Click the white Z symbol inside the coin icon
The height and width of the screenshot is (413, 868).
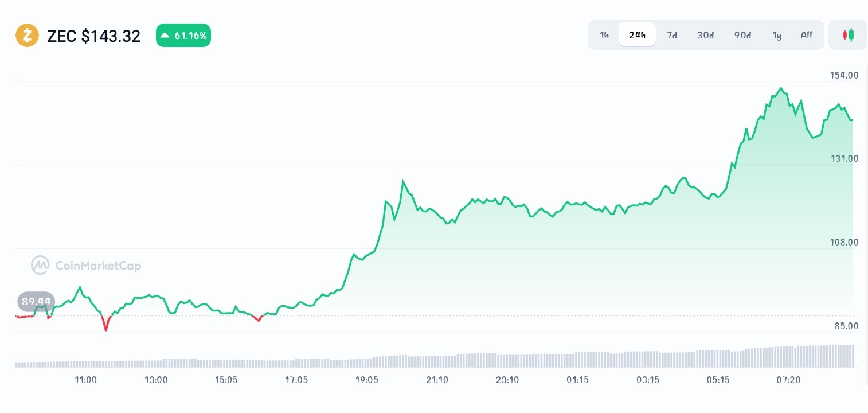pyautogui.click(x=27, y=35)
